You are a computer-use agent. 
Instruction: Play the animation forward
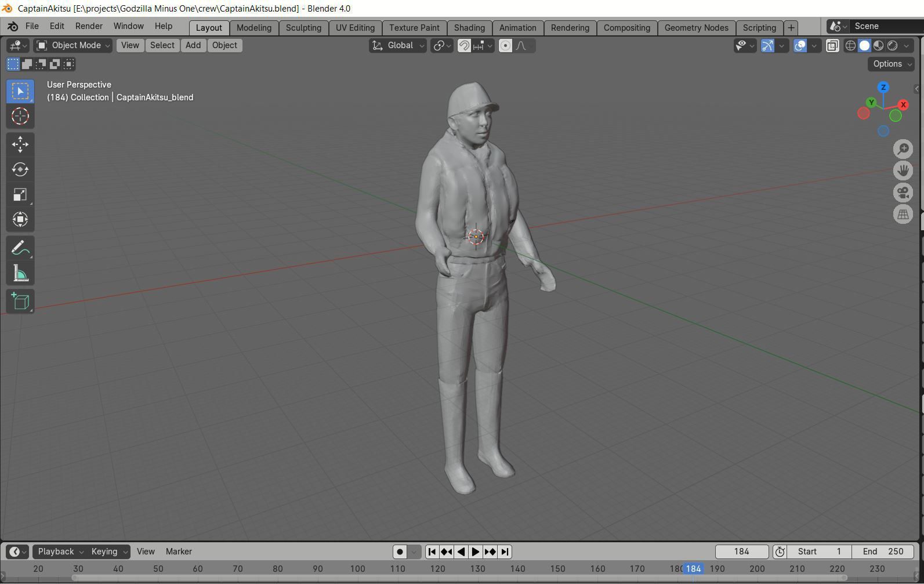[x=476, y=552]
